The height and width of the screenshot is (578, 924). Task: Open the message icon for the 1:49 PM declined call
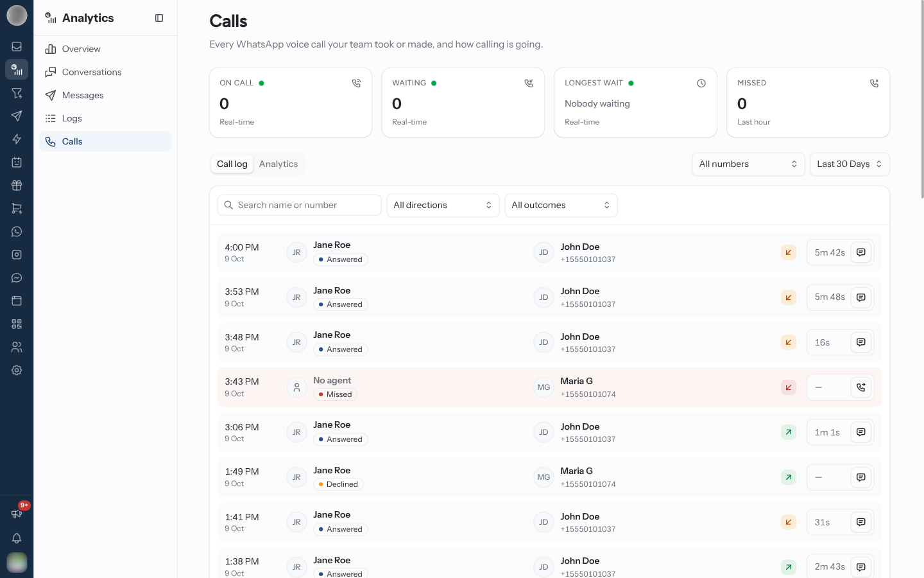(861, 477)
